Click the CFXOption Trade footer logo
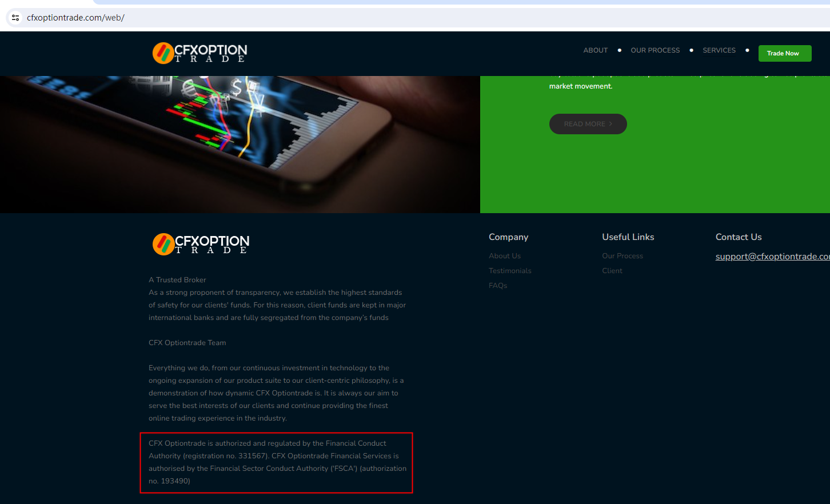Viewport: 830px width, 504px height. coord(201,244)
